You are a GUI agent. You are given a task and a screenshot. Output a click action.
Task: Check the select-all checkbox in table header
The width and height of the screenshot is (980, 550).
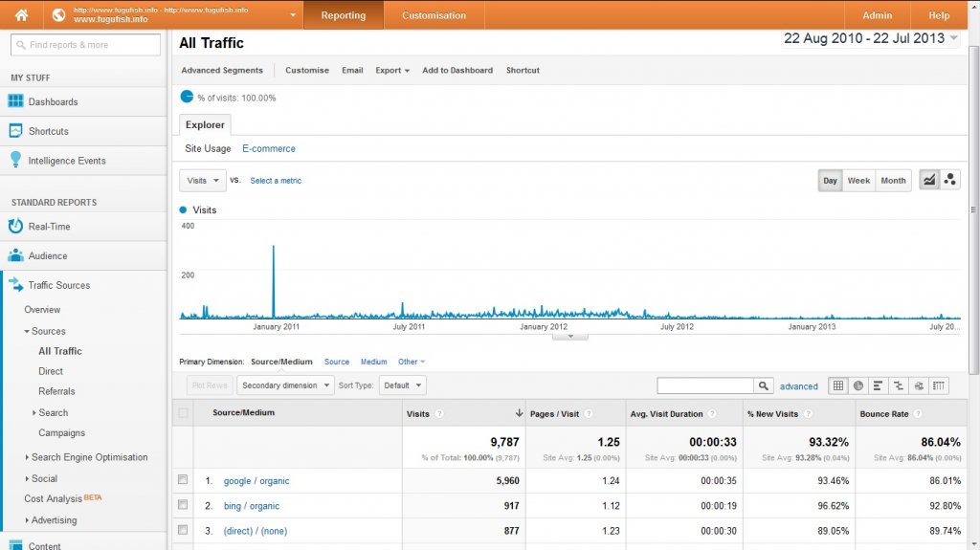pos(183,413)
